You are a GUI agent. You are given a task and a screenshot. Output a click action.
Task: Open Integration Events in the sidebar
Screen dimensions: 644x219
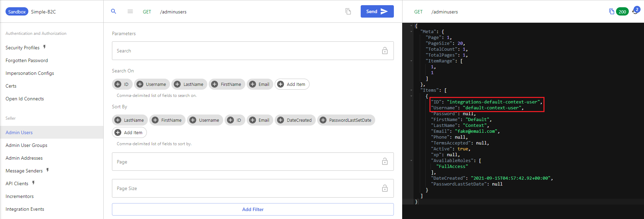click(25, 209)
